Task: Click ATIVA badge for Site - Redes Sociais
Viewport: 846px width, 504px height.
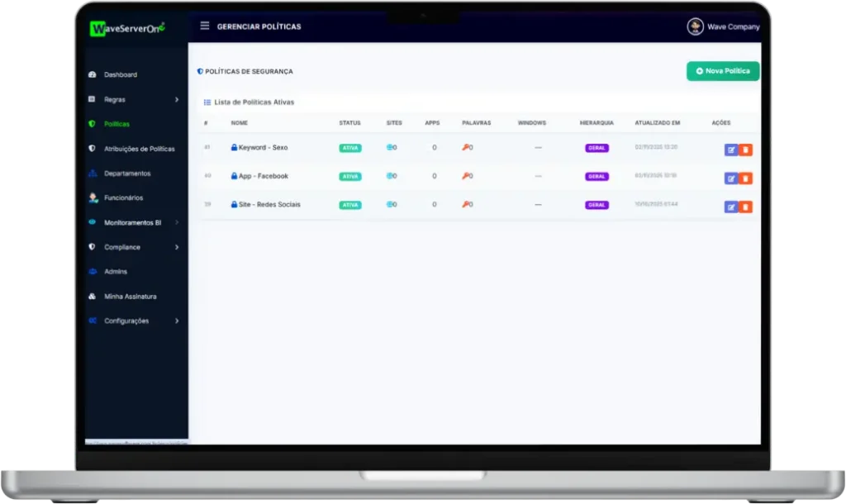Action: (x=350, y=205)
